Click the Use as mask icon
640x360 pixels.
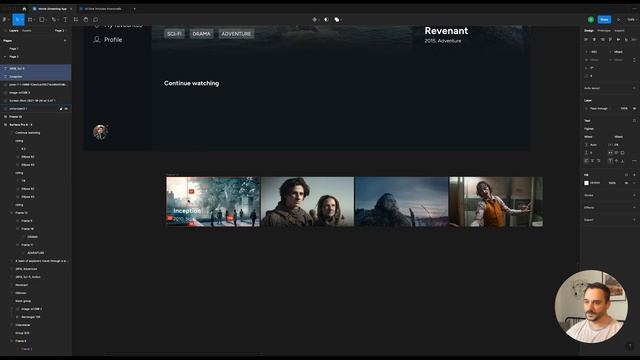(326, 19)
